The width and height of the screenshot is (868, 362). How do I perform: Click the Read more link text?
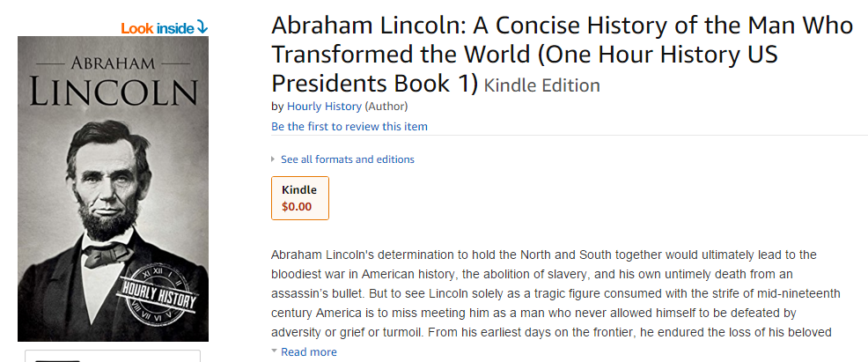[x=309, y=352]
